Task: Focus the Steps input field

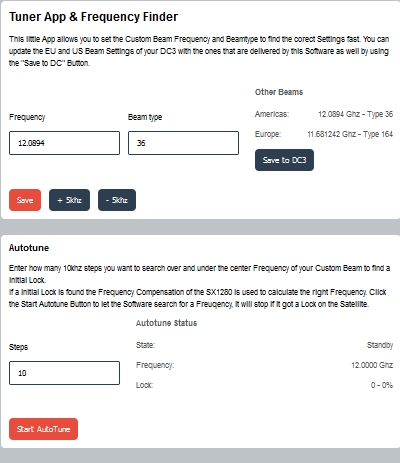Action: pos(64,373)
